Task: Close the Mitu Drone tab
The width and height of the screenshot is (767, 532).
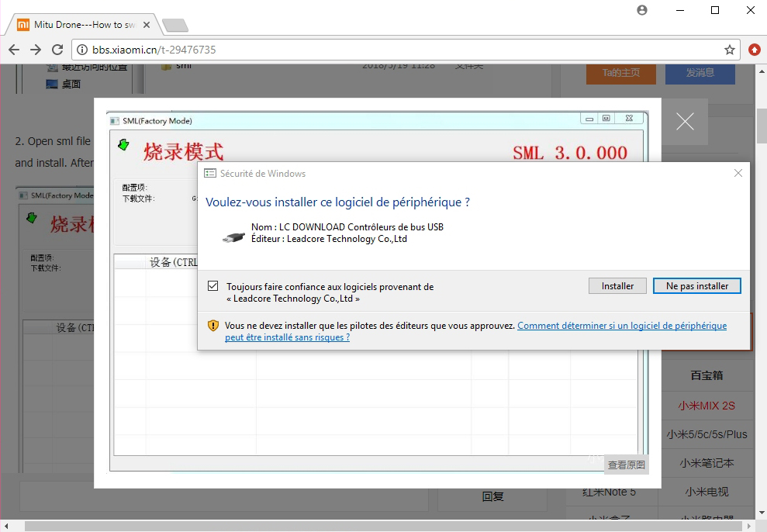Action: (x=147, y=25)
